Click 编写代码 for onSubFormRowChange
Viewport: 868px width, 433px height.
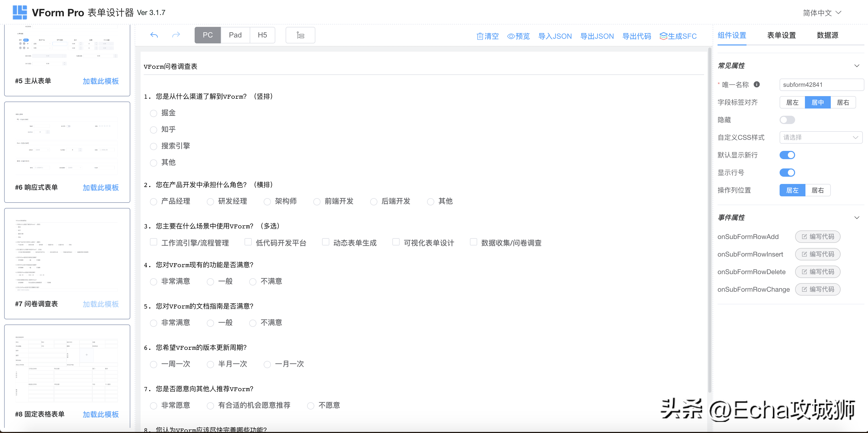pos(818,289)
